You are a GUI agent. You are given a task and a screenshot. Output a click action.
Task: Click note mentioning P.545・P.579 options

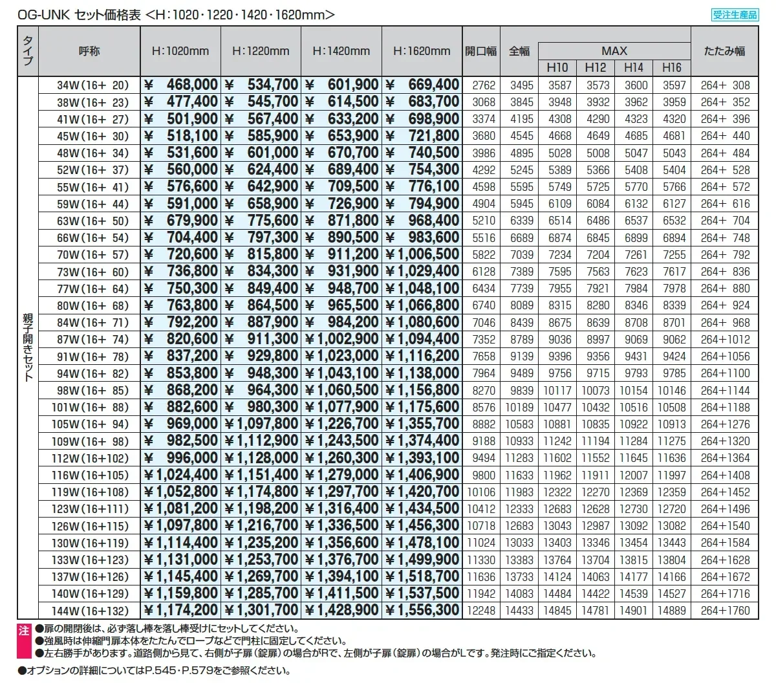[x=155, y=671]
